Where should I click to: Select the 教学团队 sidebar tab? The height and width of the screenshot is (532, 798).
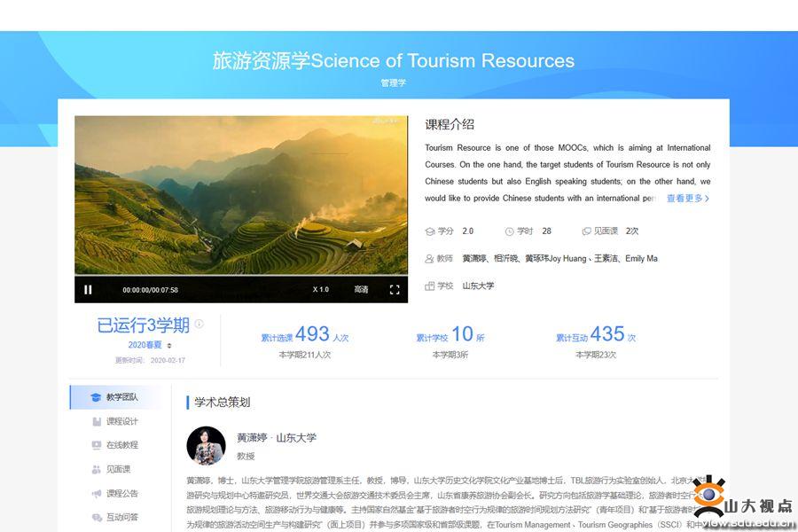coord(115,397)
